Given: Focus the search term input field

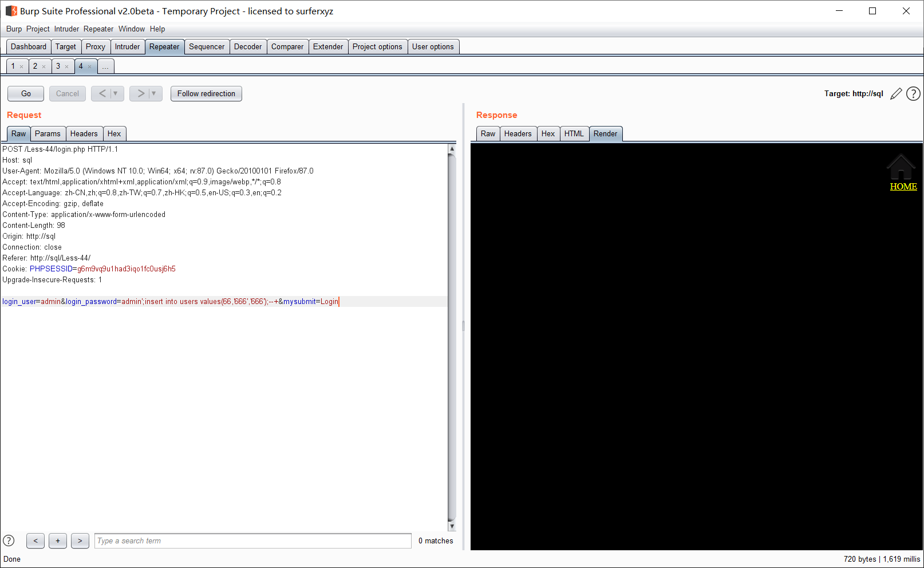Looking at the screenshot, I should click(253, 541).
